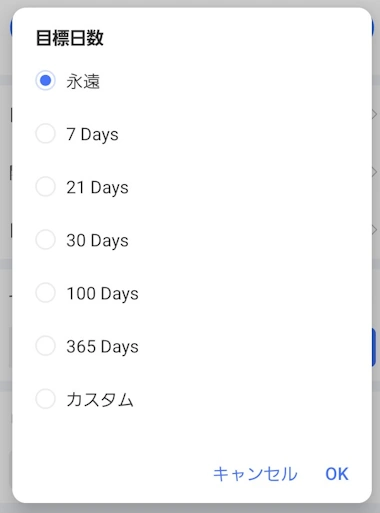
Task: Click the 100 Days label text
Action: coord(102,294)
